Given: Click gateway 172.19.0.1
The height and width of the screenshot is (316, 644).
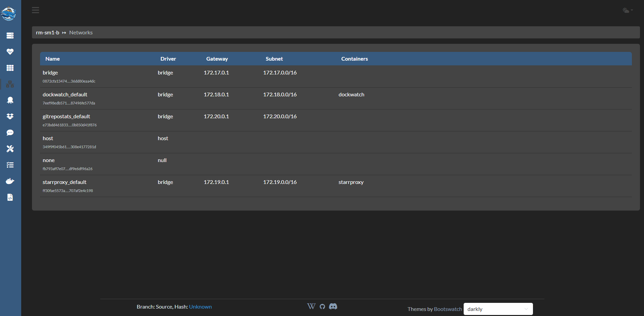Looking at the screenshot, I should 216,182.
